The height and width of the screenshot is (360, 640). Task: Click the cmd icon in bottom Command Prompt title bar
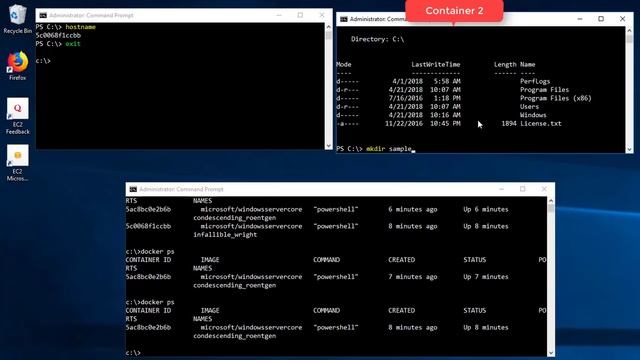[133, 189]
